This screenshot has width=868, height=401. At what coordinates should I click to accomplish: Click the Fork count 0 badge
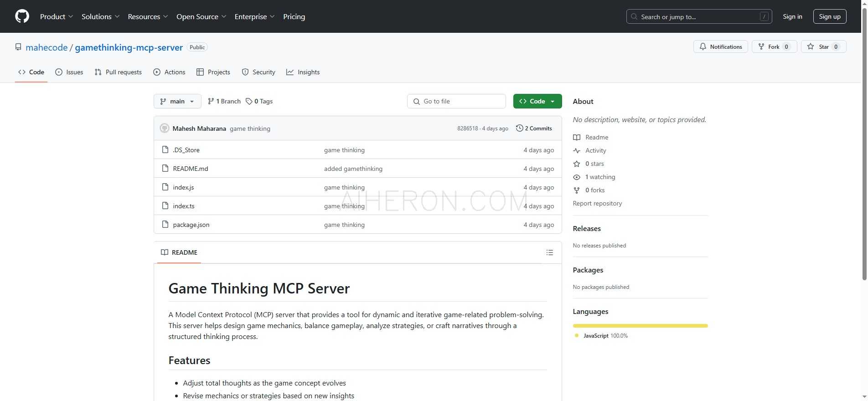pos(786,46)
